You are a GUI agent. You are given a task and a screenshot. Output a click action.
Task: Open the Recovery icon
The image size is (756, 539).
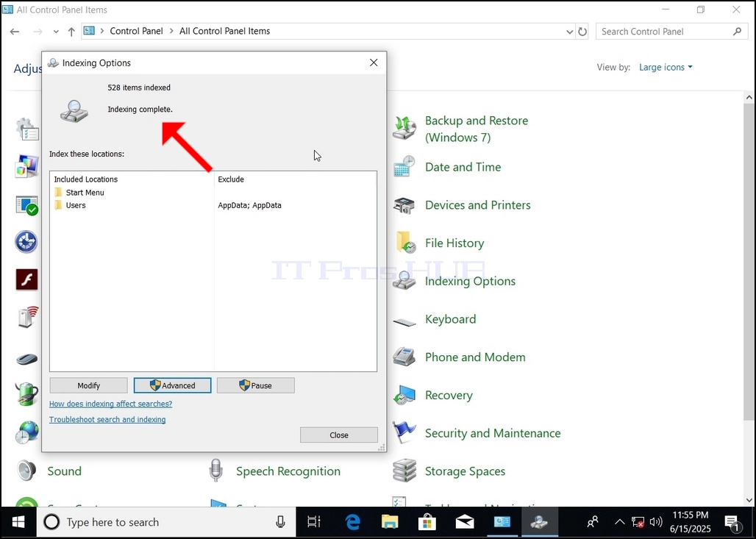[404, 396]
